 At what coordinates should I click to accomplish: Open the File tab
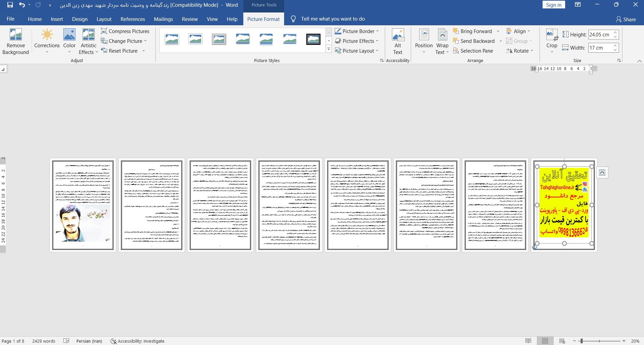click(x=10, y=19)
